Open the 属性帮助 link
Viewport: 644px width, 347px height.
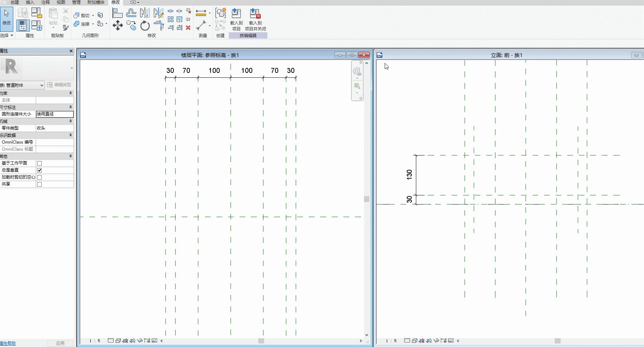pos(8,343)
